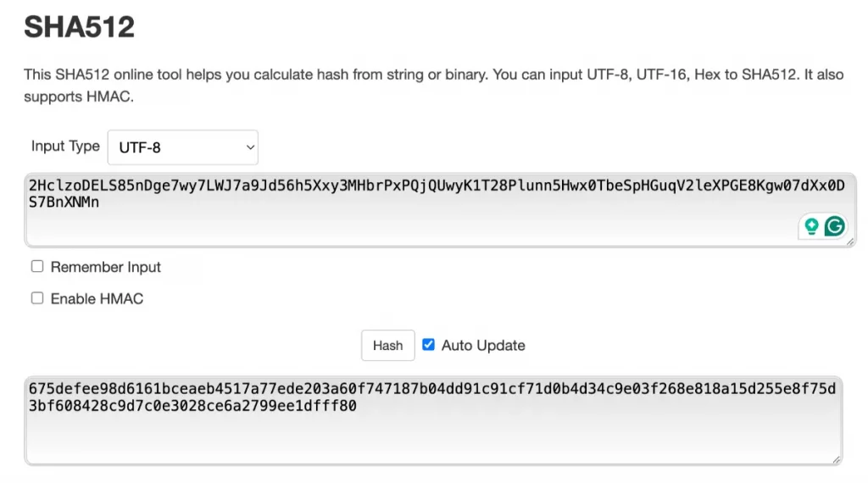The image size is (868, 483).
Task: Click the Hash button
Action: point(387,345)
